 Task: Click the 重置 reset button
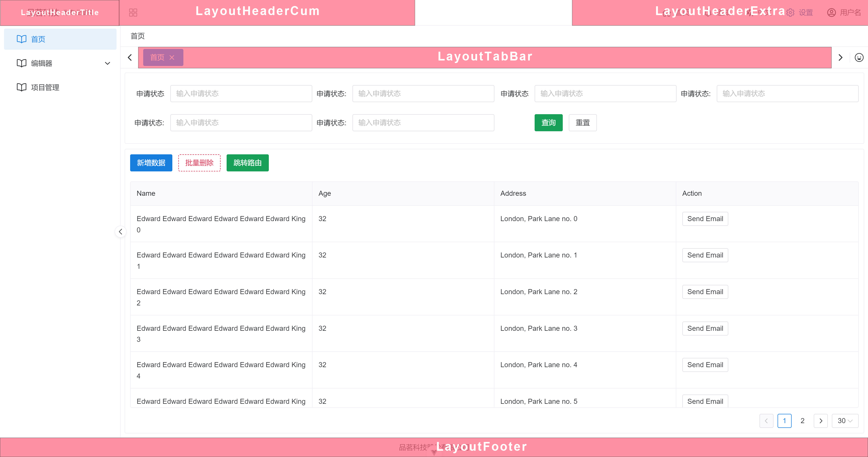click(x=583, y=122)
